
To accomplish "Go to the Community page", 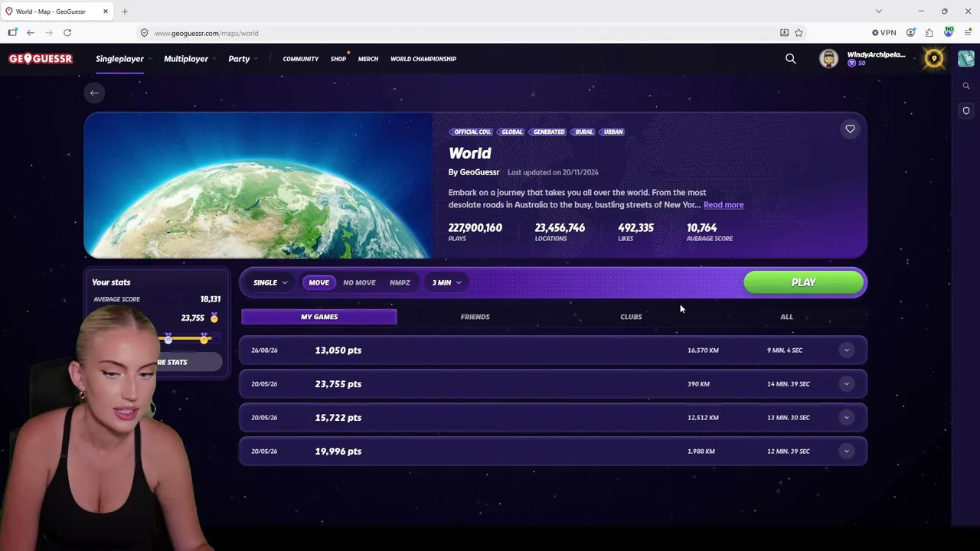I will (x=300, y=59).
